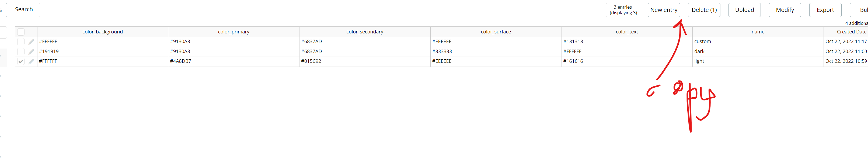Viewport: 868px width, 162px height.
Task: Toggle the select-all checkbox in table header
Action: pyautogui.click(x=21, y=32)
